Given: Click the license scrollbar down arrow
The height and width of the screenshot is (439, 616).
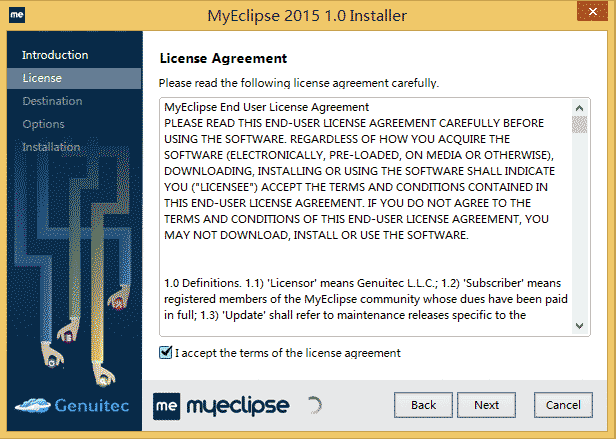Looking at the screenshot, I should pyautogui.click(x=580, y=325).
